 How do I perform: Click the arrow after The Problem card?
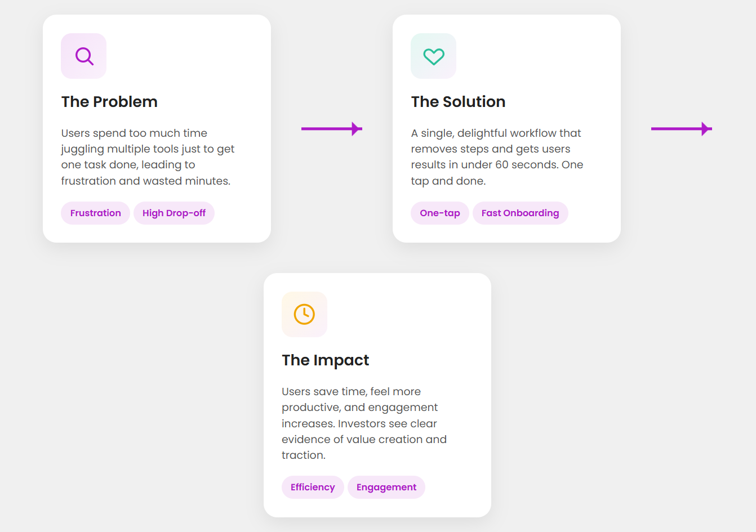point(332,129)
